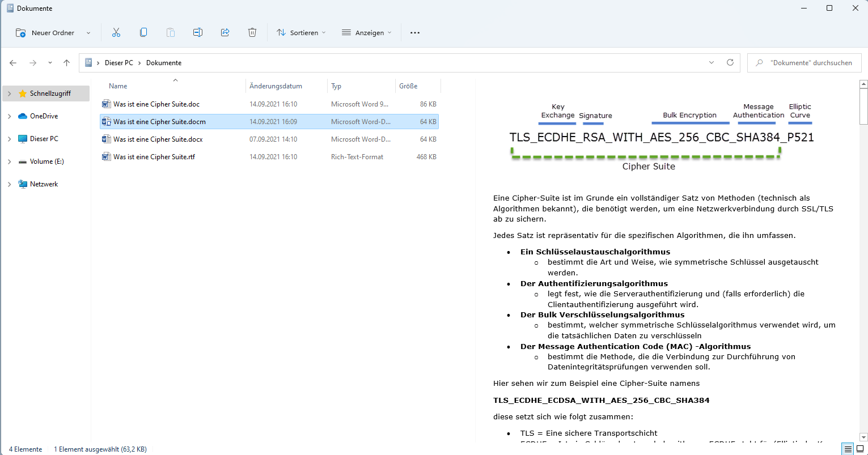Screen dimensions: 868x455
Task: Expand the Dieser PC tree node
Action: click(x=10, y=139)
